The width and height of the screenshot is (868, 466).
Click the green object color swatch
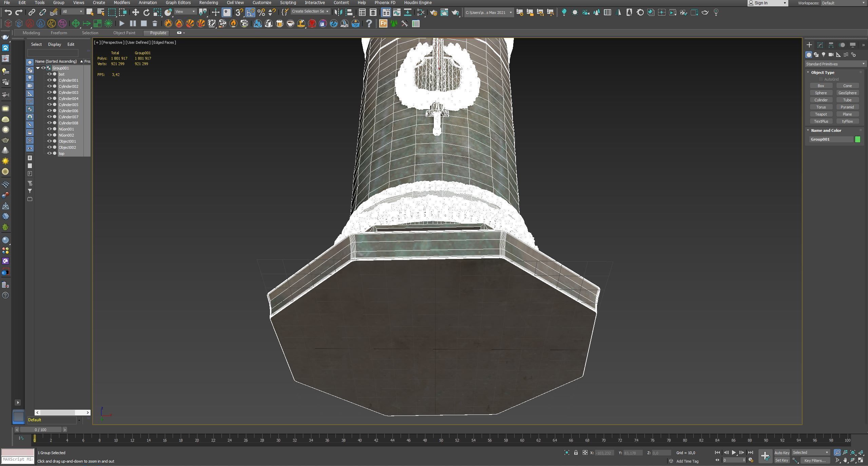(x=857, y=139)
